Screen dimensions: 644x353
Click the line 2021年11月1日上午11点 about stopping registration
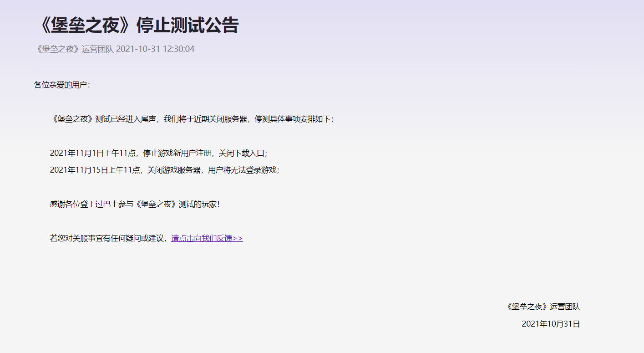pyautogui.click(x=158, y=153)
